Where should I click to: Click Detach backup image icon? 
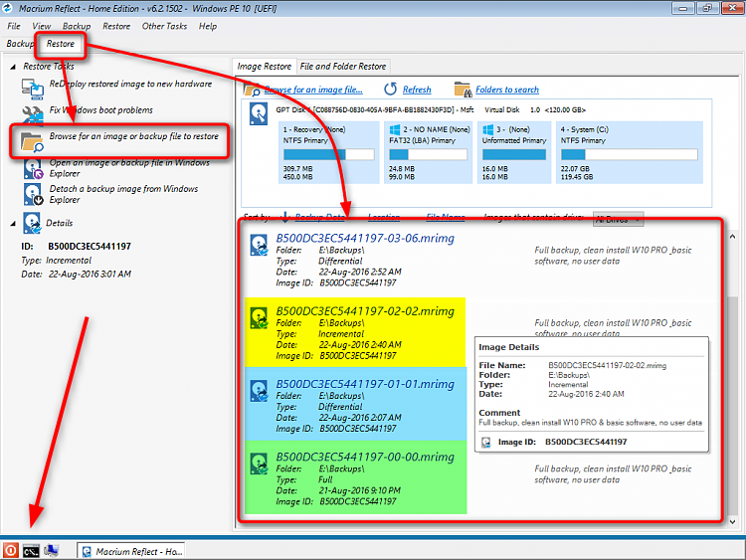point(33,194)
